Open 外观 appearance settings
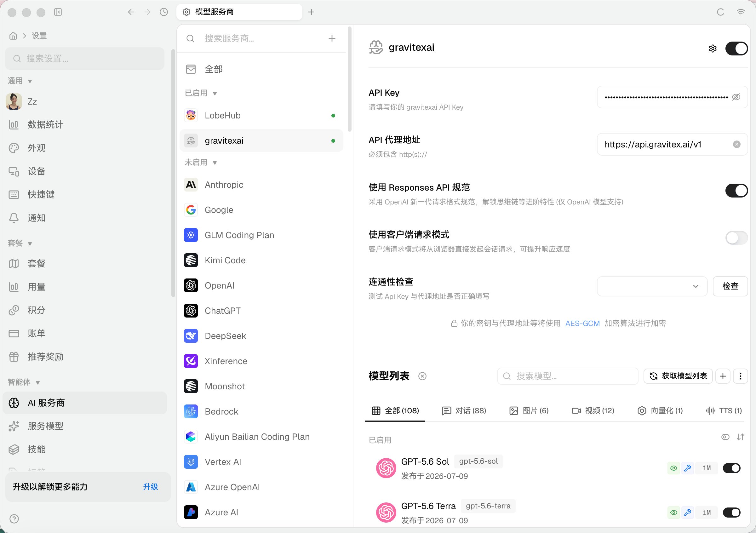The width and height of the screenshot is (756, 533). [x=85, y=148]
